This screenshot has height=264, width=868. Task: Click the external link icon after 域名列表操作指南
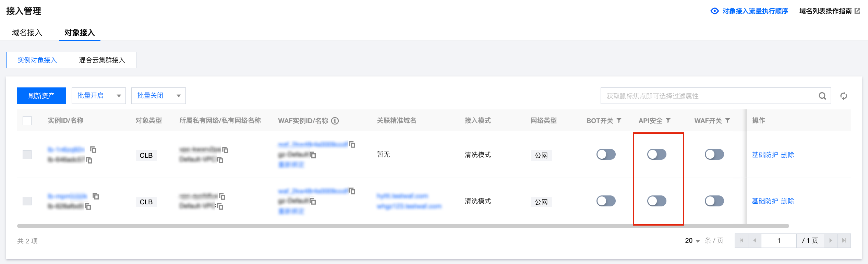point(857,11)
